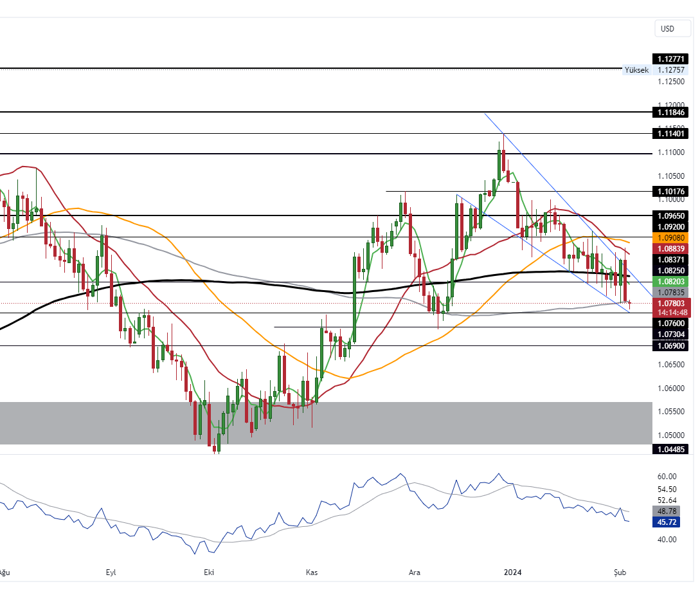Select the 1.11401 price level label
700x604 pixels.
tap(670, 134)
